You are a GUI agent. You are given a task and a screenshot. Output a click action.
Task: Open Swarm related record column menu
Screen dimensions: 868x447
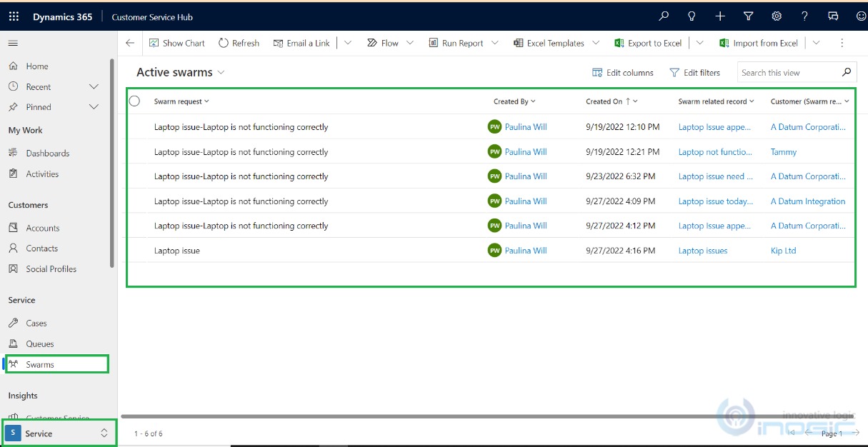coord(717,101)
